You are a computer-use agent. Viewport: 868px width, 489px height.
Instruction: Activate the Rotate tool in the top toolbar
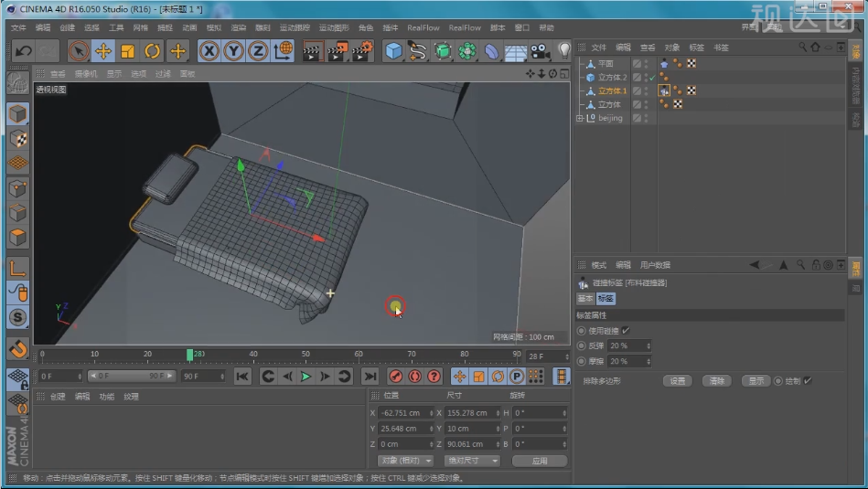[x=152, y=51]
